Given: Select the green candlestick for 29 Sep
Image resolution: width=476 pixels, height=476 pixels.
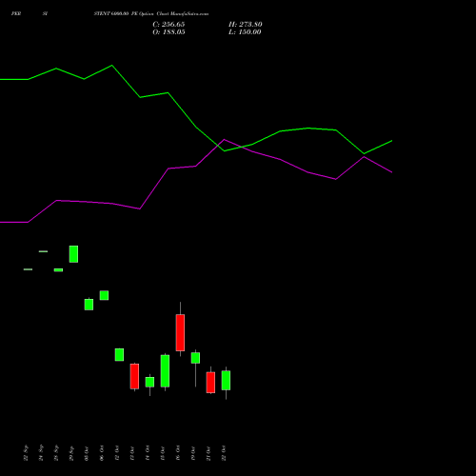Looking at the screenshot, I should (x=73, y=254).
